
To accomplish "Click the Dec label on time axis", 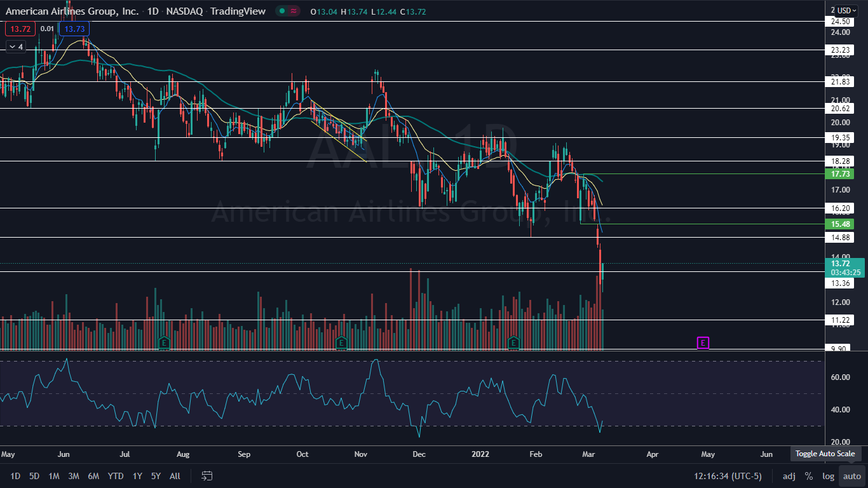I will pyautogui.click(x=419, y=454).
